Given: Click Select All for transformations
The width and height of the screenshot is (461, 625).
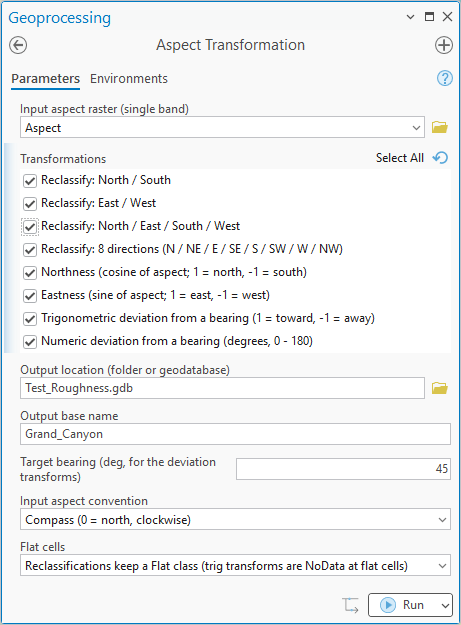Looking at the screenshot, I should 400,158.
